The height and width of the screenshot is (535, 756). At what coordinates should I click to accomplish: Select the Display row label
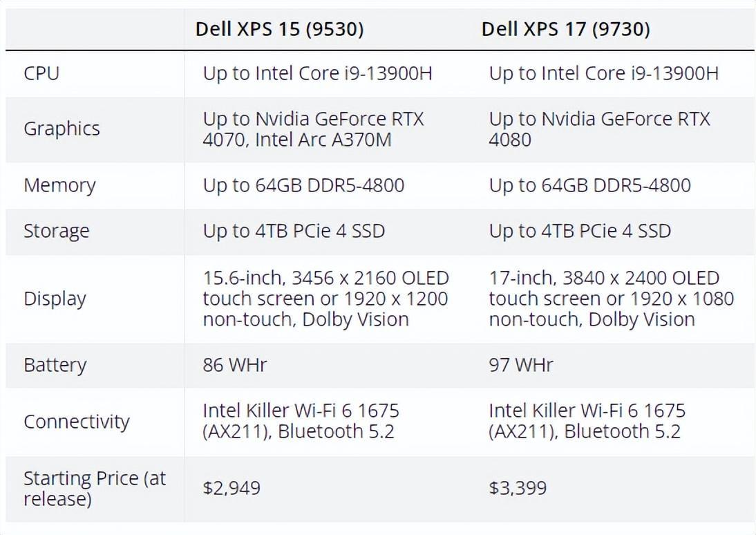(55, 299)
